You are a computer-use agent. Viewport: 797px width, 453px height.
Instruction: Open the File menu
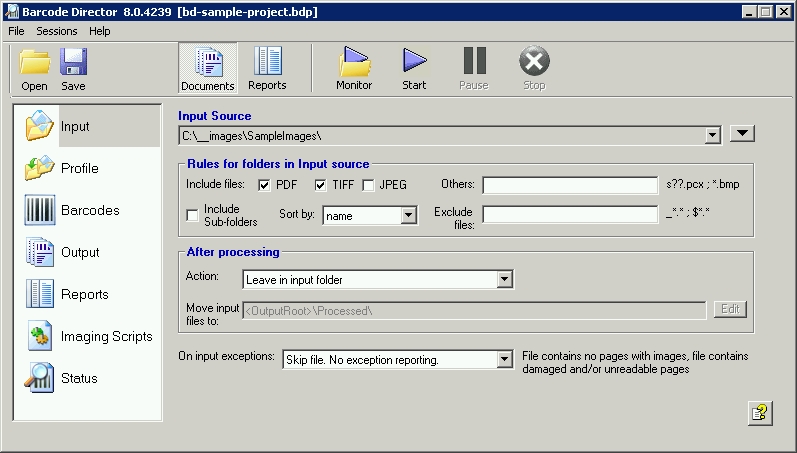(16, 31)
